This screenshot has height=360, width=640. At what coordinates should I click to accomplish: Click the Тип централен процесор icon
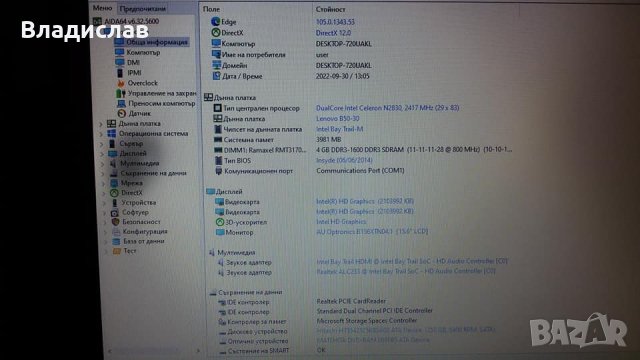click(x=218, y=108)
